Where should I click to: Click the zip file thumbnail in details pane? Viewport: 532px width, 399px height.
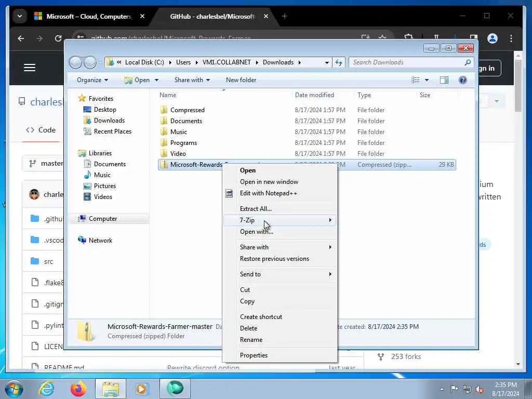(86, 331)
